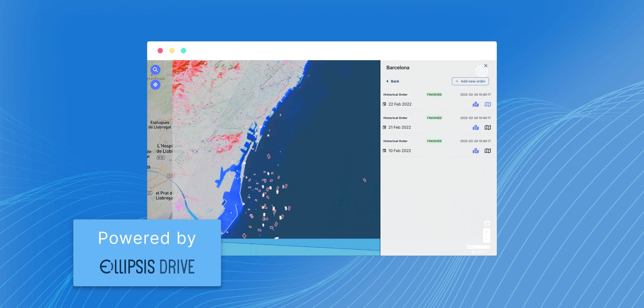Click the FINISHED status badge of first order
644x308 pixels.
tap(434, 95)
